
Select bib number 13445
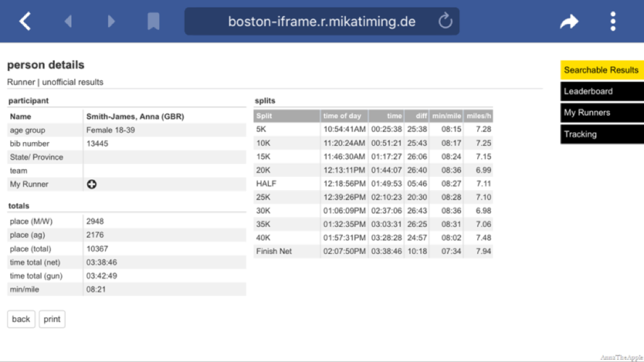[97, 144]
